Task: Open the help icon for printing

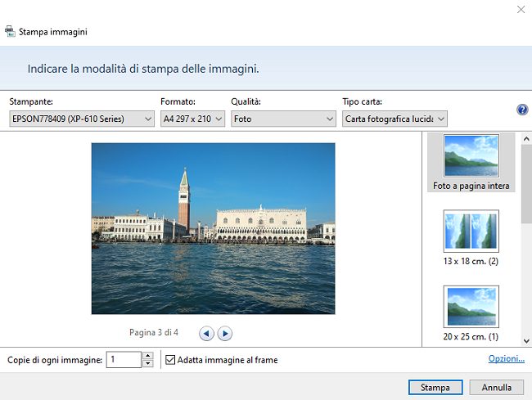Action: point(521,110)
